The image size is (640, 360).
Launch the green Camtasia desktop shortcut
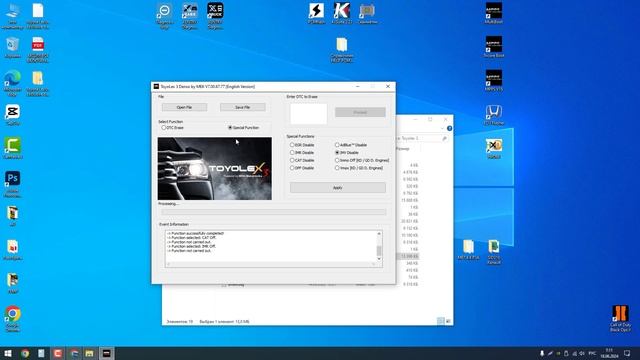12,148
